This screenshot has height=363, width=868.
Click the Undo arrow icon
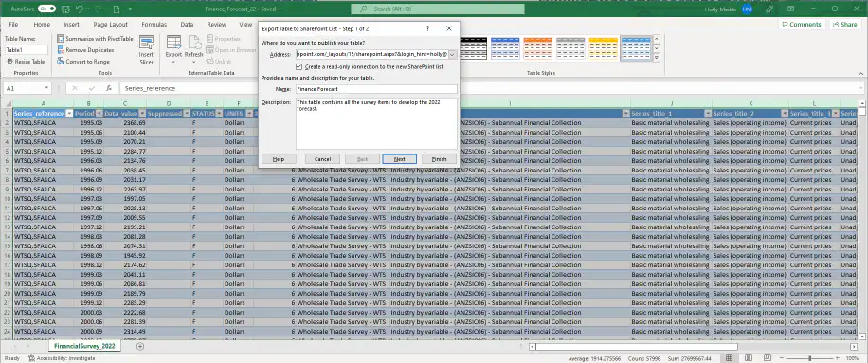(81, 9)
